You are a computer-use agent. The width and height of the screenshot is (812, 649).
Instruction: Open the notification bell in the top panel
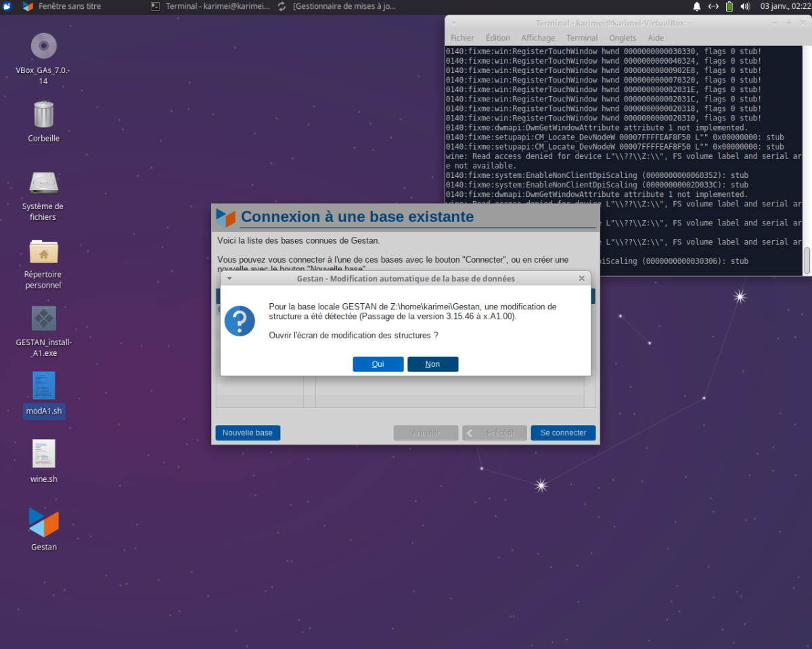pyautogui.click(x=697, y=6)
